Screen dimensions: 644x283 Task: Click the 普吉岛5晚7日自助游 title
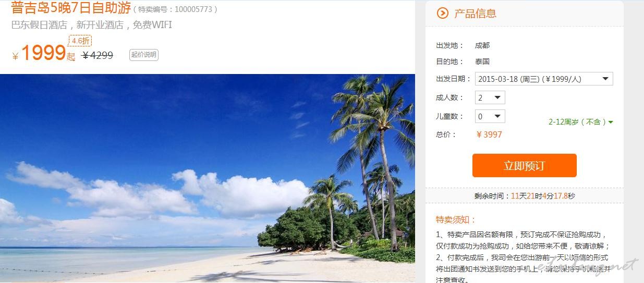click(71, 8)
